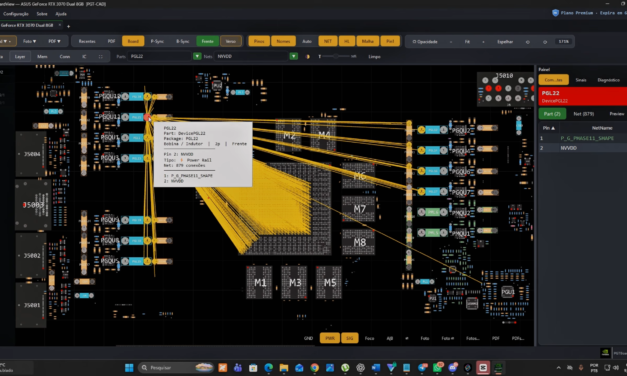627x376 pixels.
Task: Click the M1 memory chip
Action: tap(260, 282)
